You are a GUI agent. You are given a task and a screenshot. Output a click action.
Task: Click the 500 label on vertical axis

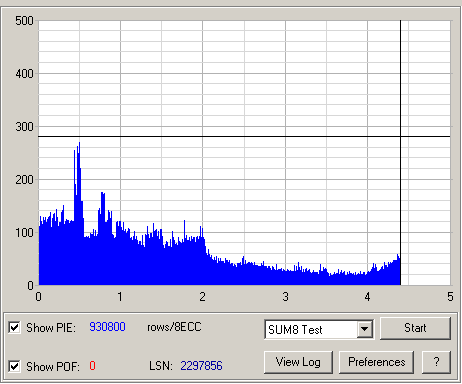point(24,21)
